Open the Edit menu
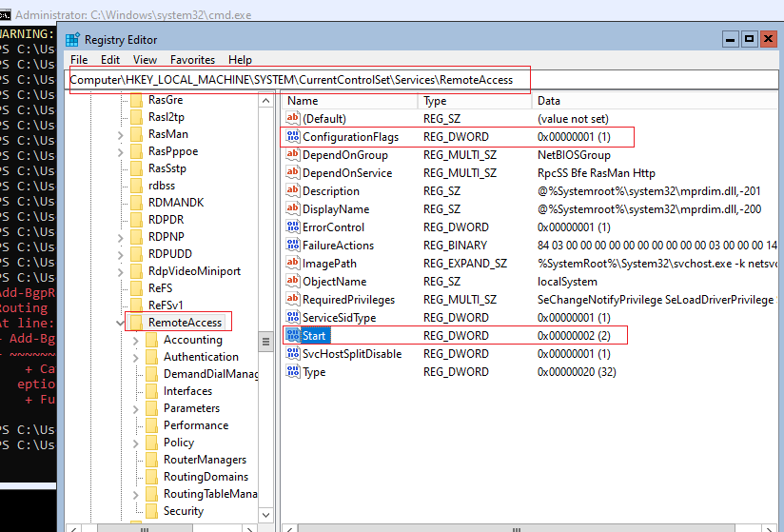Image resolution: width=784 pixels, height=532 pixels. (110, 60)
